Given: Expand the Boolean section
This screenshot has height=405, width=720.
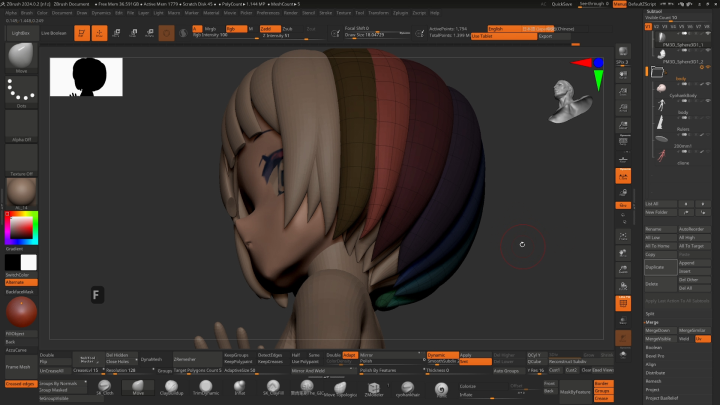Looking at the screenshot, I should (655, 347).
